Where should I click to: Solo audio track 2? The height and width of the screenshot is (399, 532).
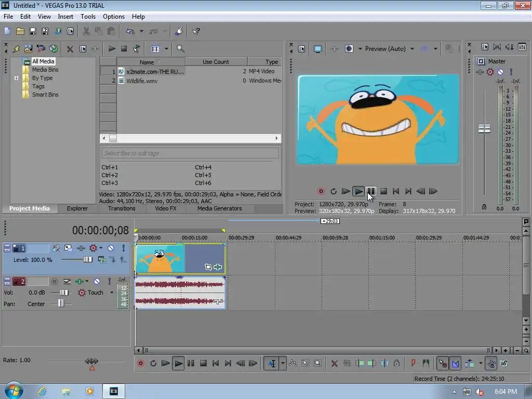[x=109, y=281]
